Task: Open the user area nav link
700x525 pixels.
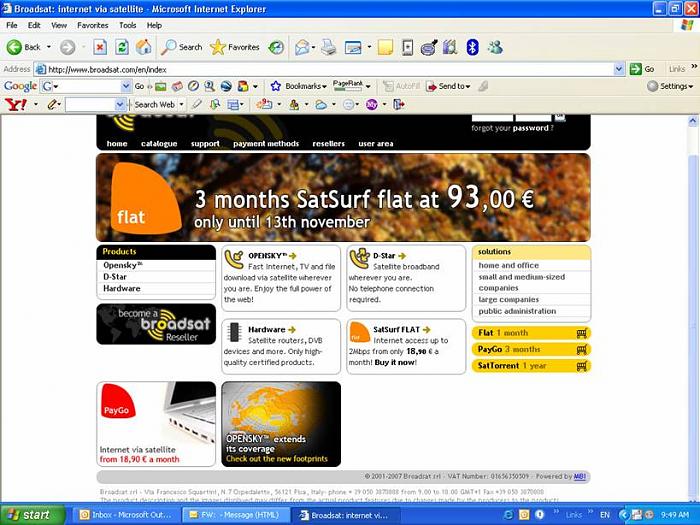Action: (375, 144)
